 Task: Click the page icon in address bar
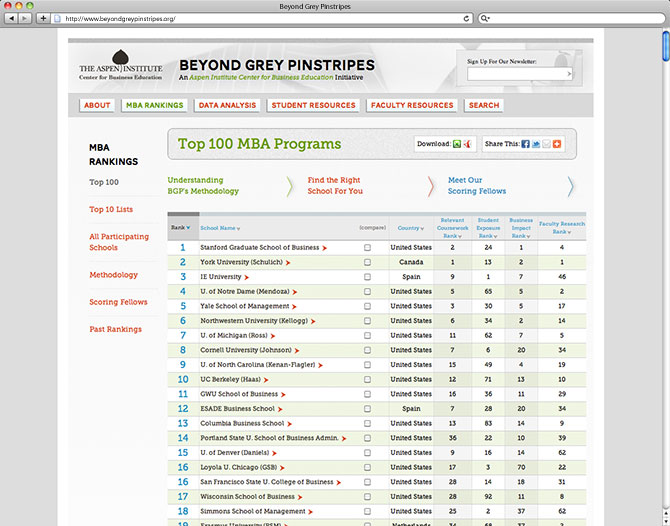pos(58,18)
